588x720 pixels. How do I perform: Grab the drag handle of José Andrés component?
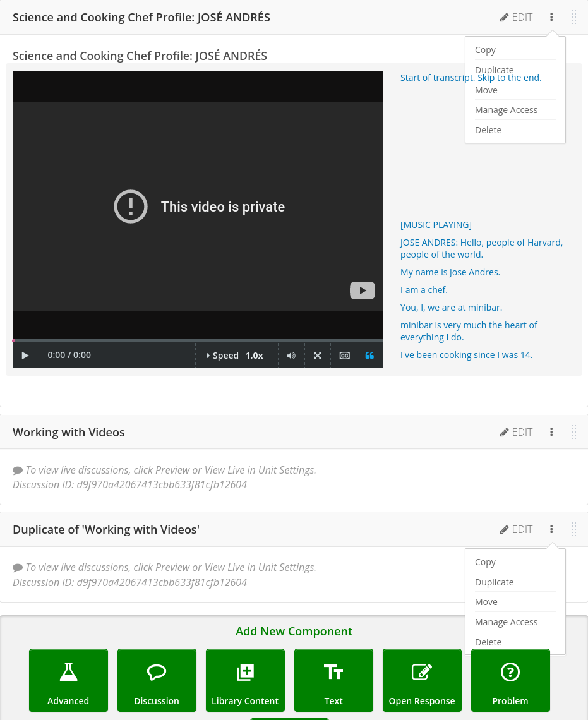pos(573,18)
